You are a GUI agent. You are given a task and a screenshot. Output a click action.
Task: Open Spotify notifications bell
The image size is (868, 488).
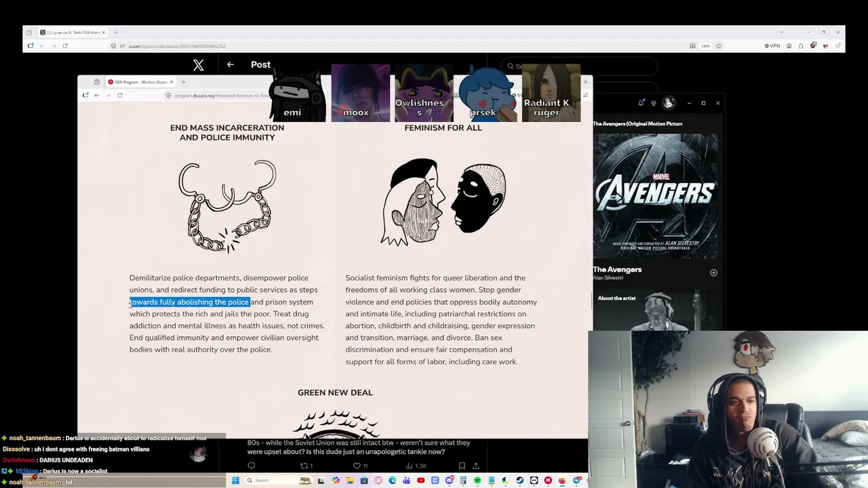click(x=641, y=103)
